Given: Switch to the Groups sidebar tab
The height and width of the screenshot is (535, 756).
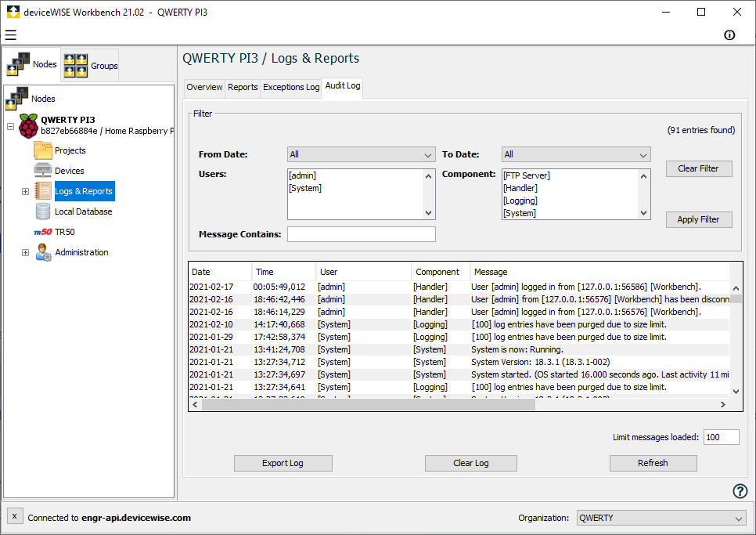Looking at the screenshot, I should coord(91,65).
